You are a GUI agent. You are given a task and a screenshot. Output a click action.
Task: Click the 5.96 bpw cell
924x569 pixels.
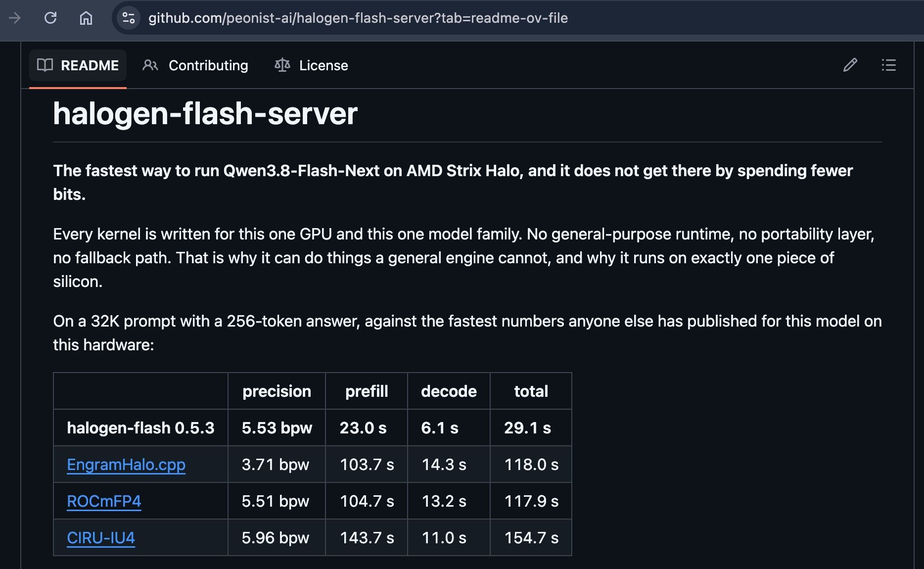[276, 538]
